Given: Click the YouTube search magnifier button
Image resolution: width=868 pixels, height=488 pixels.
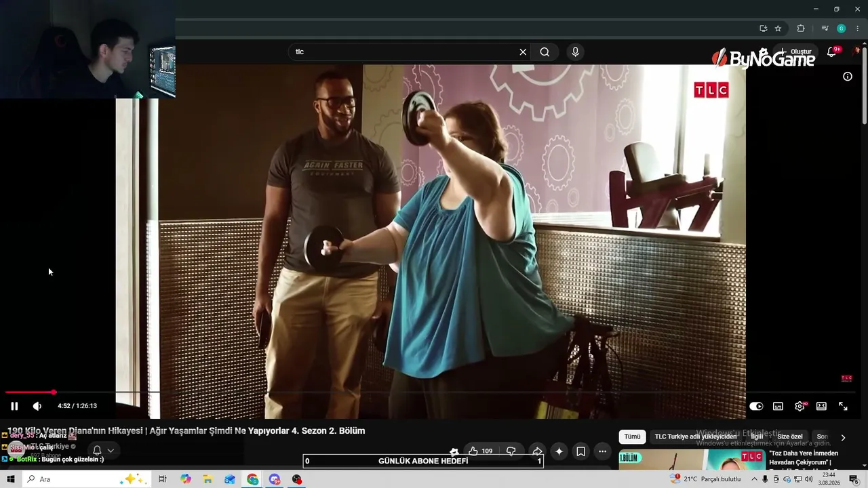Looking at the screenshot, I should point(545,52).
